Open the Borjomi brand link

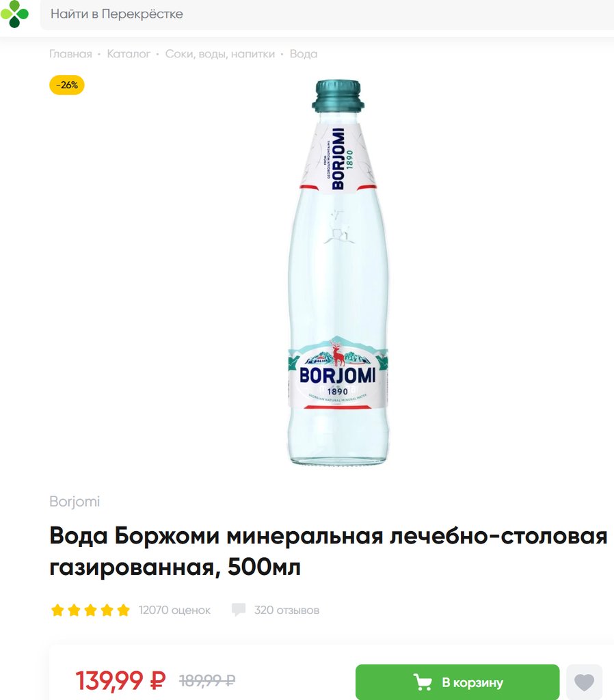click(75, 501)
